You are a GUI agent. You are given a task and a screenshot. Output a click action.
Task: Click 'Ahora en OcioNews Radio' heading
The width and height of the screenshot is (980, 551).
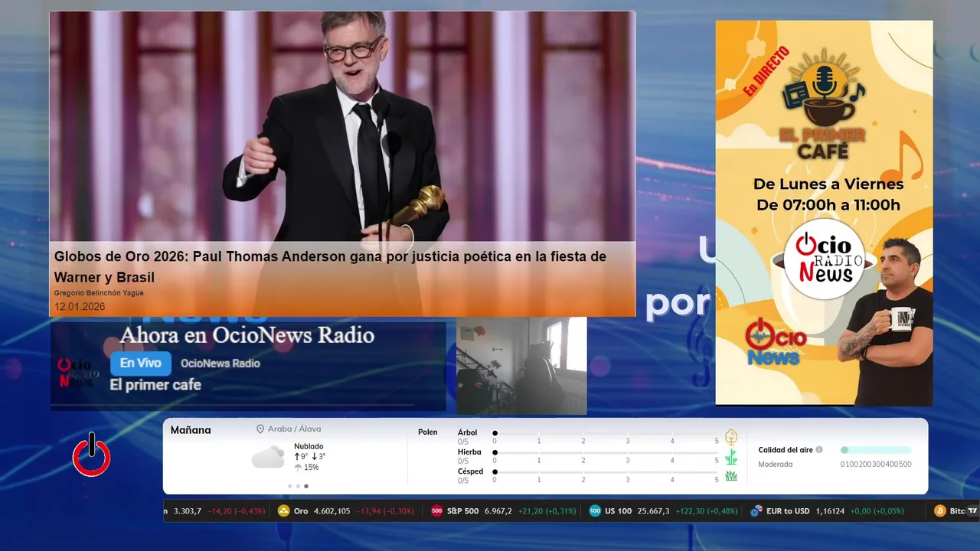pyautogui.click(x=247, y=335)
